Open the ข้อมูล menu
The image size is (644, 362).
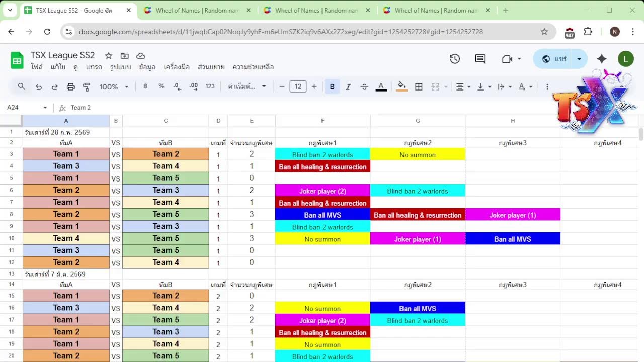(x=147, y=67)
